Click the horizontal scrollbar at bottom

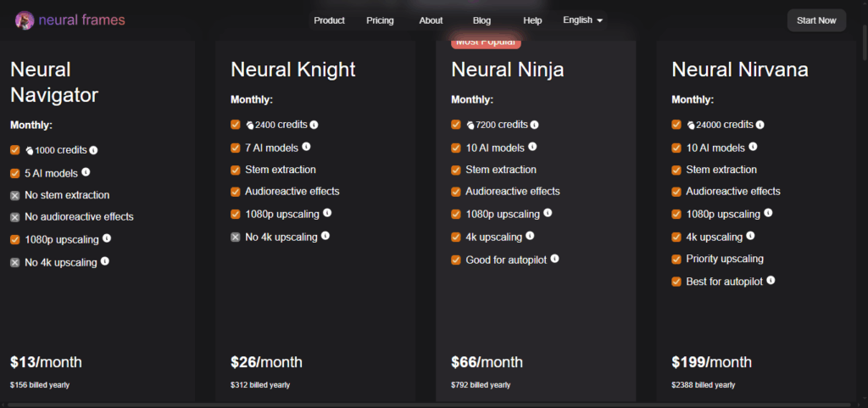430,405
